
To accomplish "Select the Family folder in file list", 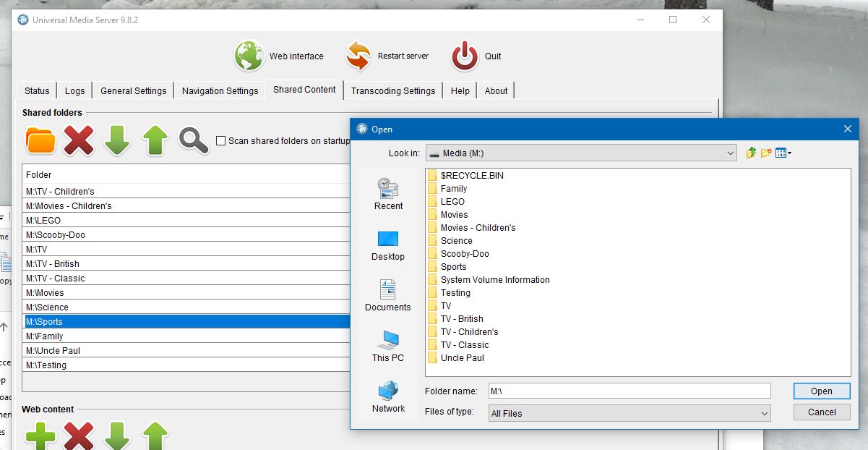I will [447, 189].
